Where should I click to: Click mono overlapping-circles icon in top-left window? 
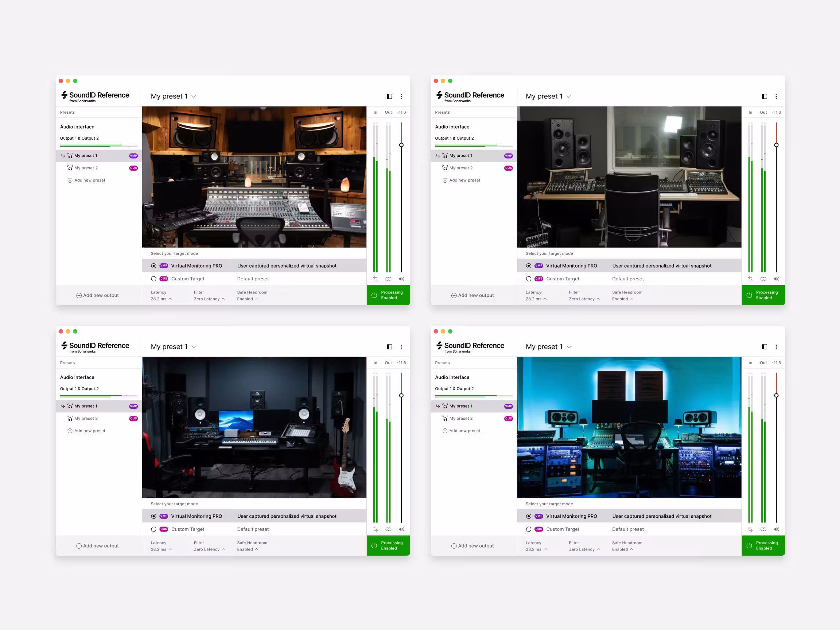(388, 279)
